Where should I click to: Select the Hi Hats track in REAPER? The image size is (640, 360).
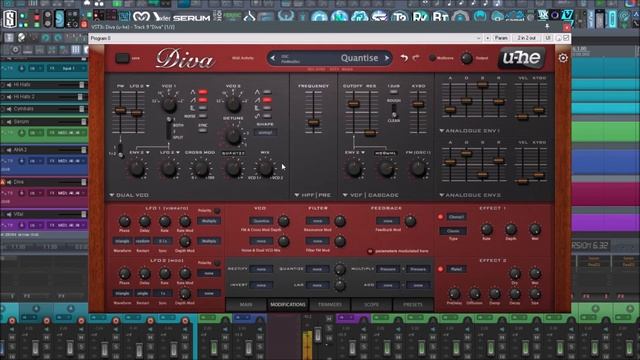point(22,85)
